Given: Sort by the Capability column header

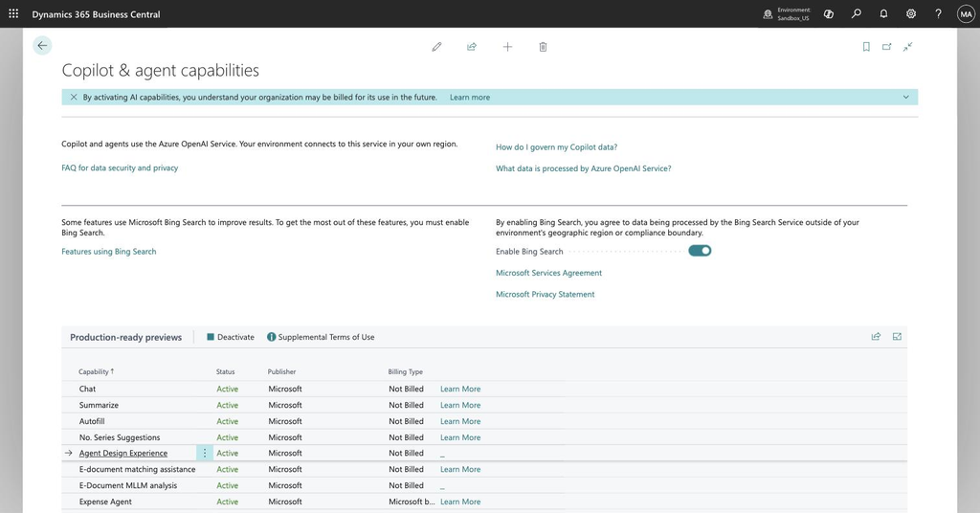Looking at the screenshot, I should pos(97,371).
